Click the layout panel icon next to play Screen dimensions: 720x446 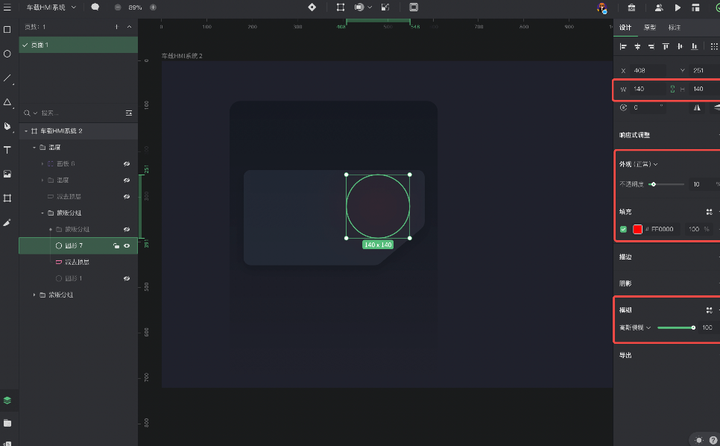click(696, 8)
